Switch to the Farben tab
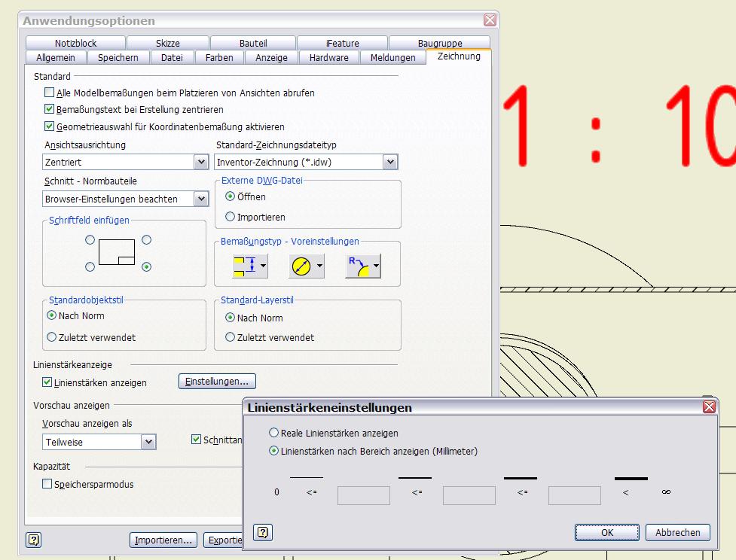Viewport: 736px width, 560px height. (x=219, y=57)
